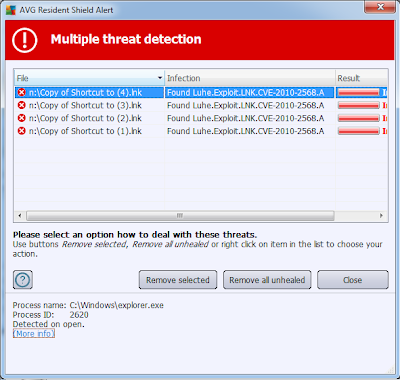Viewport: 400px width, 380px height.
Task: Click result progress bar of Shortcut to (1) row
Action: pos(359,131)
